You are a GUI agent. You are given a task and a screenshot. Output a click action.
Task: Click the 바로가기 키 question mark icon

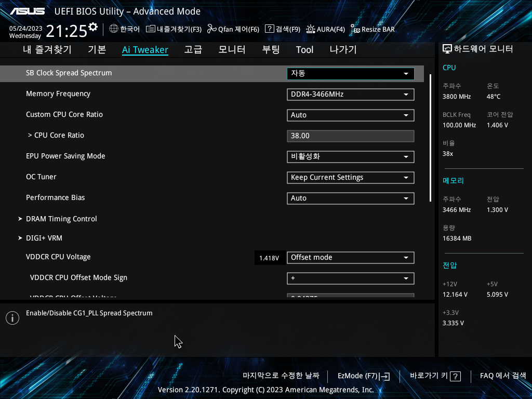point(455,376)
